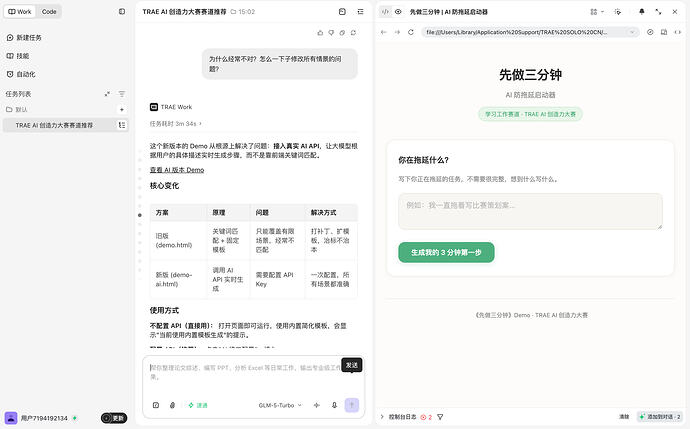Focus the chat message input box
This screenshot has height=429, width=690.
tap(245, 374)
